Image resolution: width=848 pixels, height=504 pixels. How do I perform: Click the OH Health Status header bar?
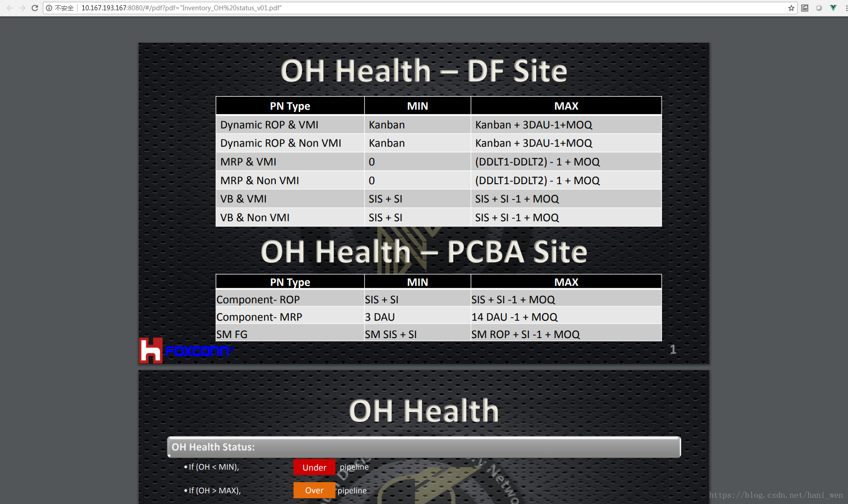424,447
